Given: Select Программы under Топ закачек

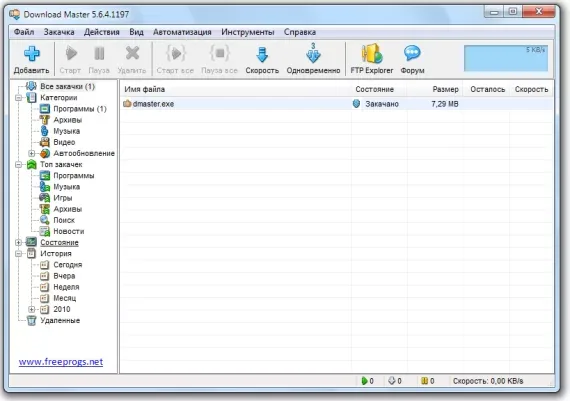Looking at the screenshot, I should pyautogui.click(x=74, y=176).
